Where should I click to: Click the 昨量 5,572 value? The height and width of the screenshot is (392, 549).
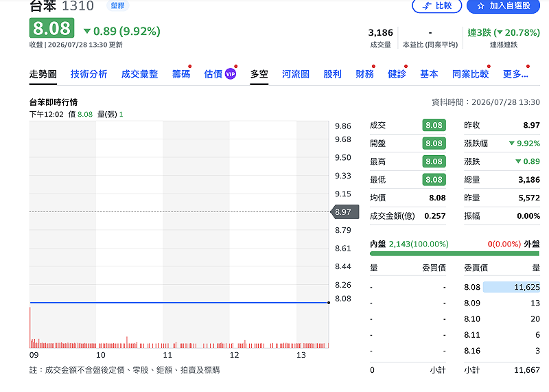[529, 198]
